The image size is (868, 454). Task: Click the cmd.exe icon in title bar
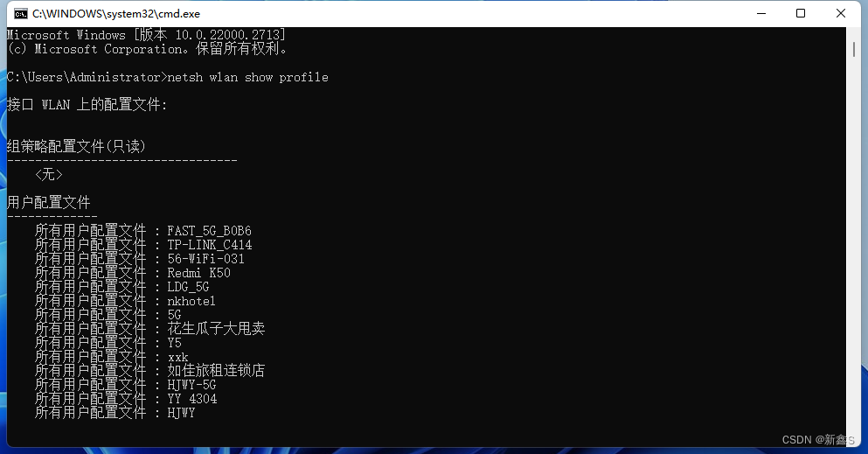pos(20,13)
